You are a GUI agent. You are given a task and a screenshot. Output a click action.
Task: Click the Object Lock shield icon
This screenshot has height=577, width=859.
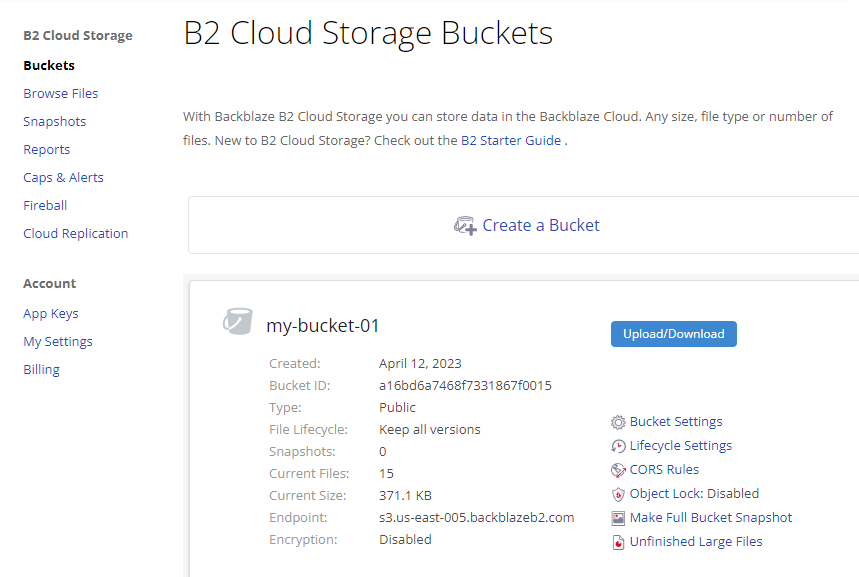click(x=619, y=494)
